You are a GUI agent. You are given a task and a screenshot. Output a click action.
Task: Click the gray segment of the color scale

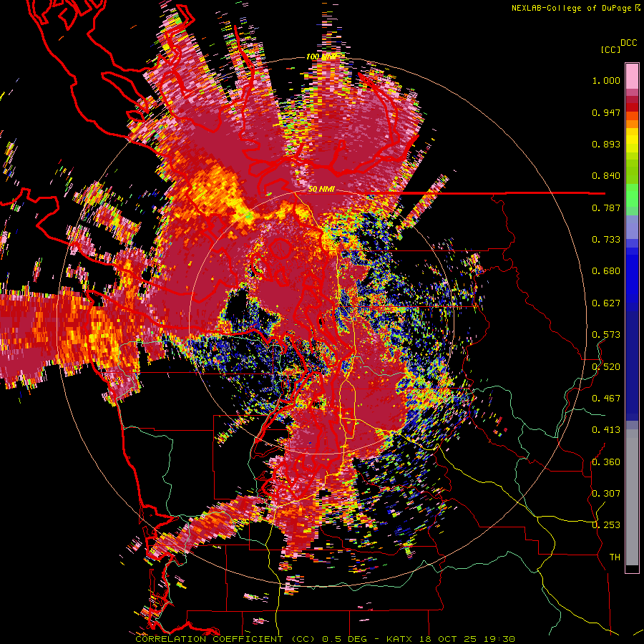tap(632, 497)
